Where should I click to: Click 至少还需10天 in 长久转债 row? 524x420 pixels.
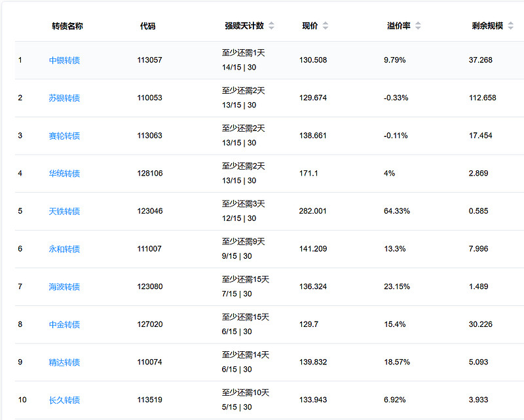tap(245, 393)
